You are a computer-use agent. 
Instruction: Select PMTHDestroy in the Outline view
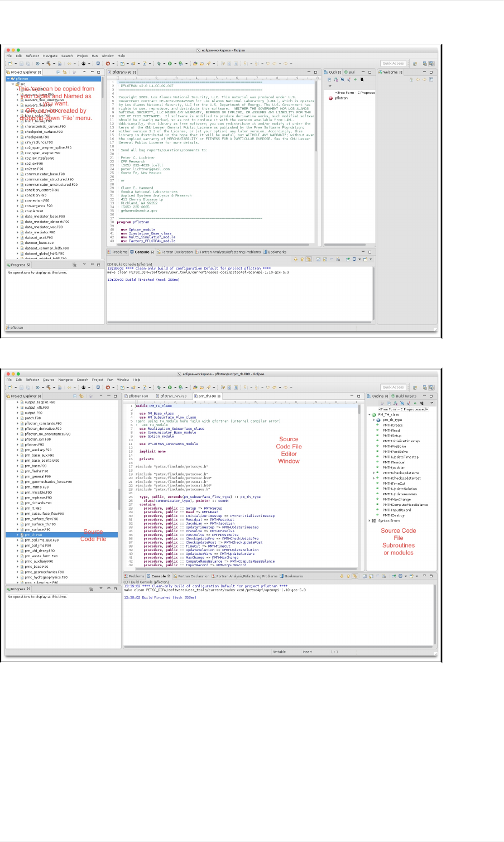(x=393, y=515)
